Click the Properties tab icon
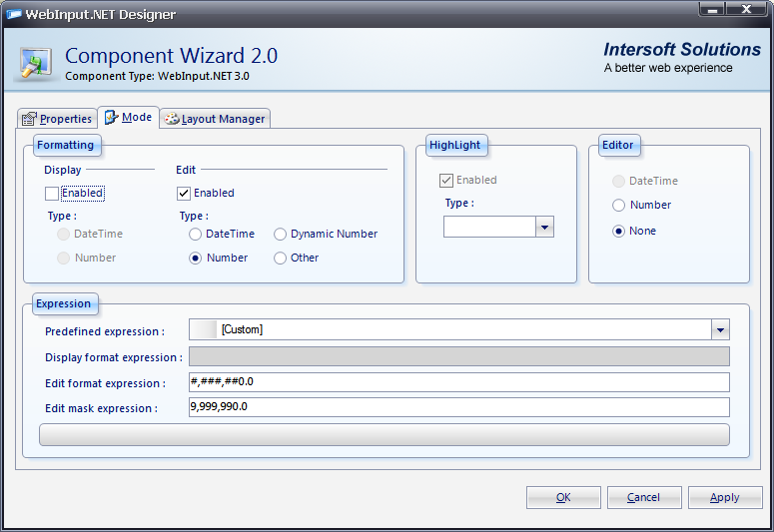The image size is (774, 532). 30,119
